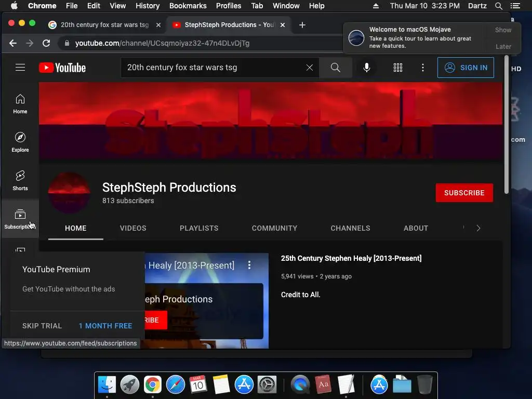Click the magnifier search button
This screenshot has width=532, height=399.
coord(335,68)
